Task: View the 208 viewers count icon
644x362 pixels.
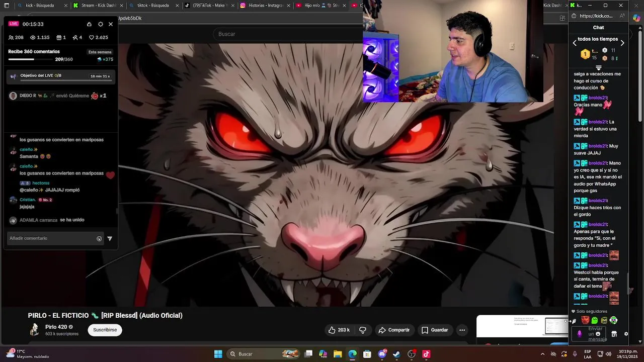Action: coord(11,38)
